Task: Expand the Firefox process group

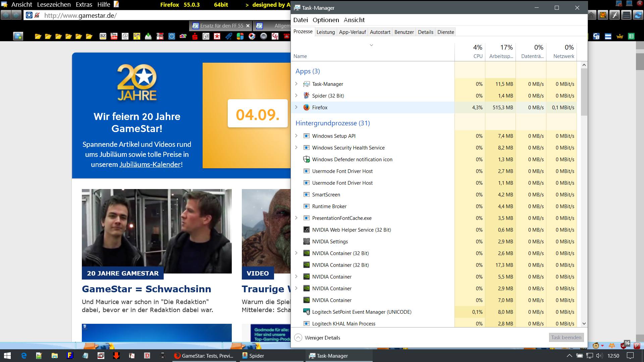Action: (x=296, y=107)
